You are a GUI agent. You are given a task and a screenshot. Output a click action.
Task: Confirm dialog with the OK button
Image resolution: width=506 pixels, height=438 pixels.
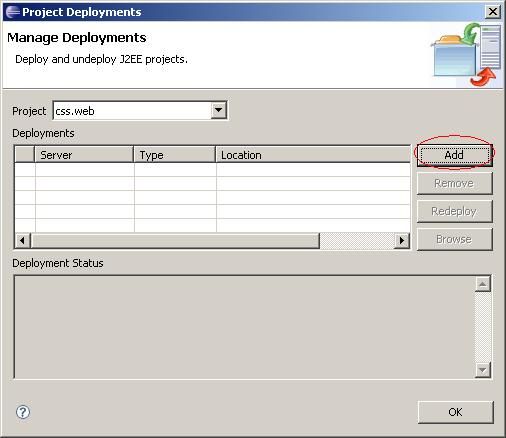click(x=455, y=412)
